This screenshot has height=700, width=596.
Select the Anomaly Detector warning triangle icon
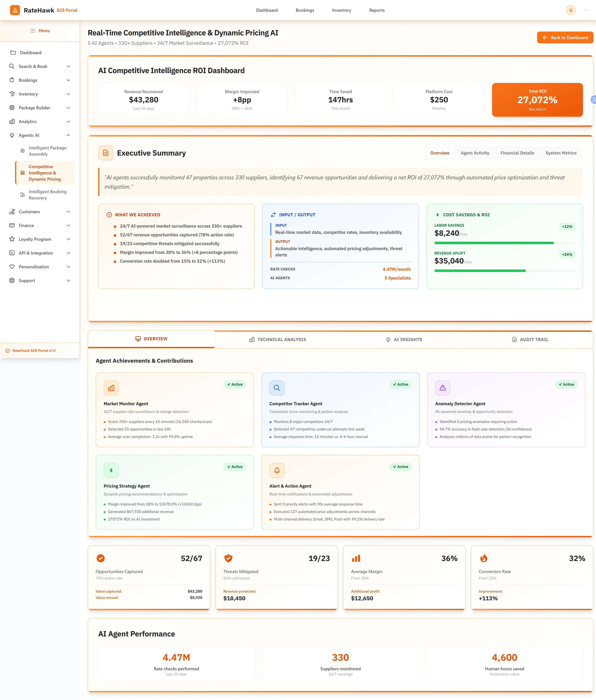pos(443,388)
